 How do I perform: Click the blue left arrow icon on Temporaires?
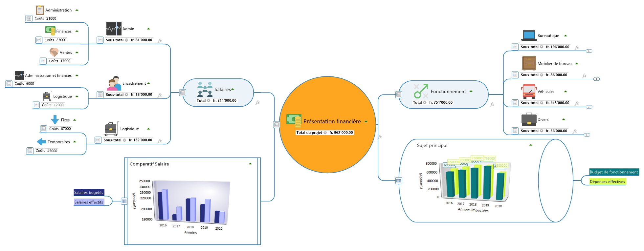41,142
